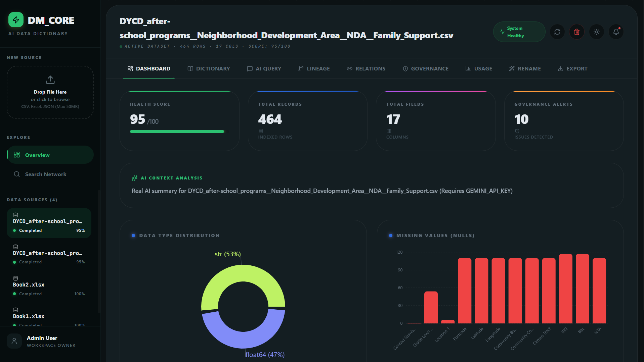Open the Rename tab
Viewport: 644px width, 362px height.
[525, 68]
